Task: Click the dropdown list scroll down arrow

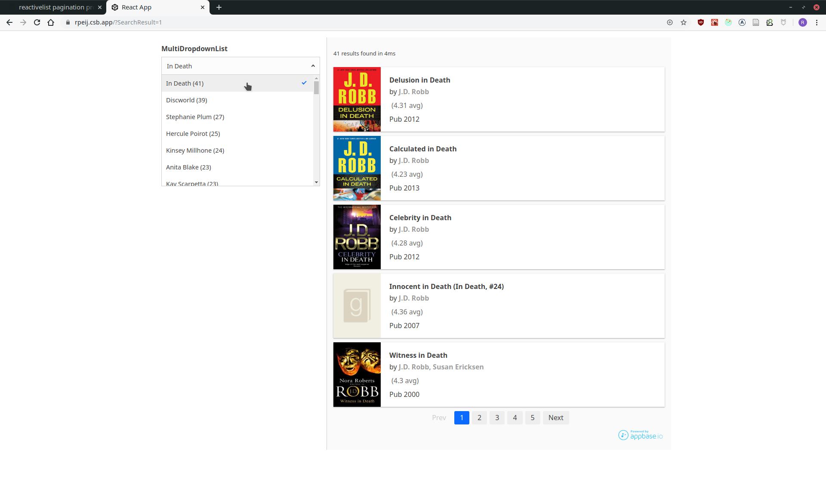Action: point(317,182)
